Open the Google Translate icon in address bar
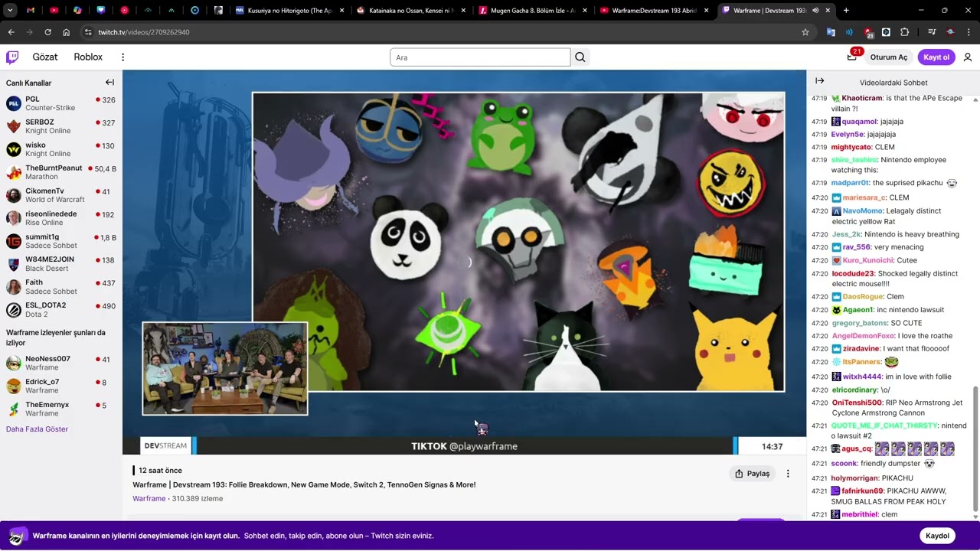This screenshot has height=551, width=980. point(831,32)
